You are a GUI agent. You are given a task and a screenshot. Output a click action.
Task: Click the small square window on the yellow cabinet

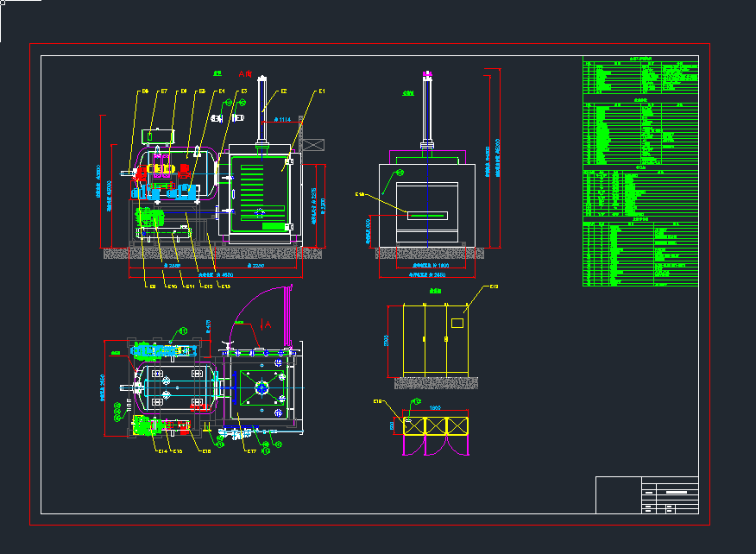458,324
